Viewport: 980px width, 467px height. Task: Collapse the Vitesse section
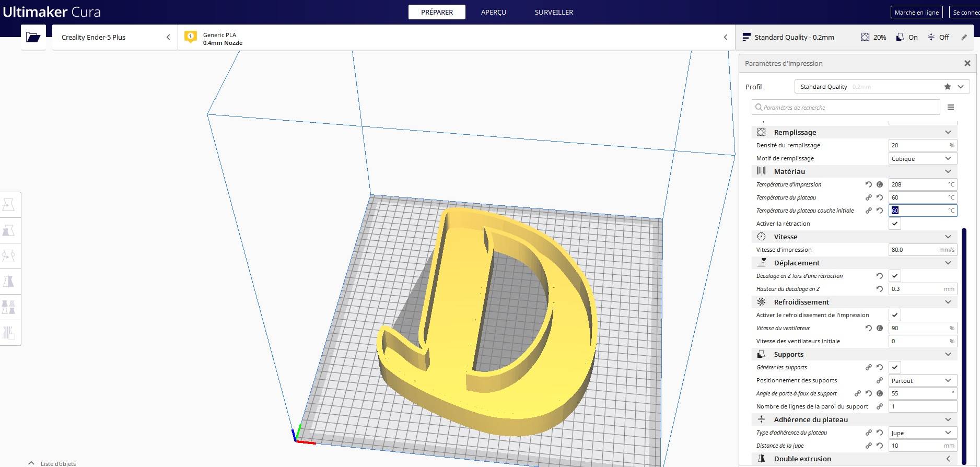pos(855,237)
